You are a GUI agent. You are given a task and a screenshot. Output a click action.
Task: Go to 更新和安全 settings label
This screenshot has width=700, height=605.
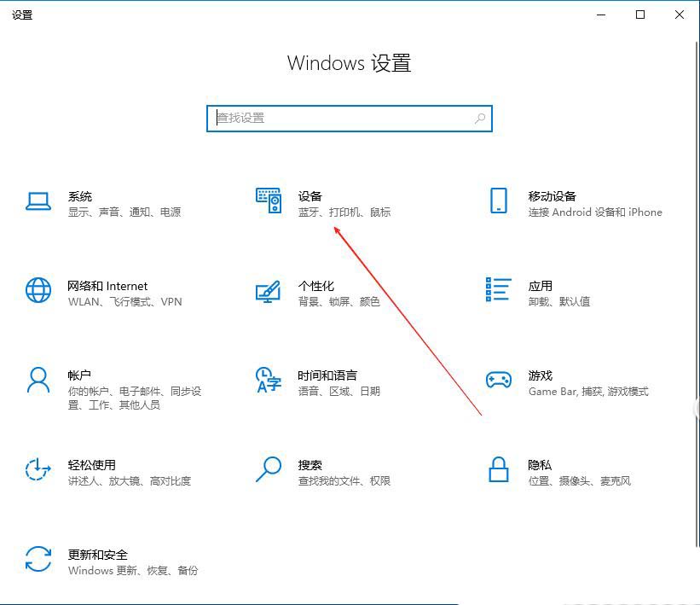[91, 555]
